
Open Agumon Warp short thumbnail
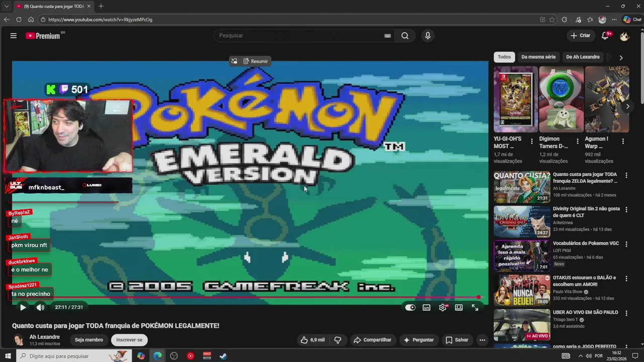(x=607, y=100)
